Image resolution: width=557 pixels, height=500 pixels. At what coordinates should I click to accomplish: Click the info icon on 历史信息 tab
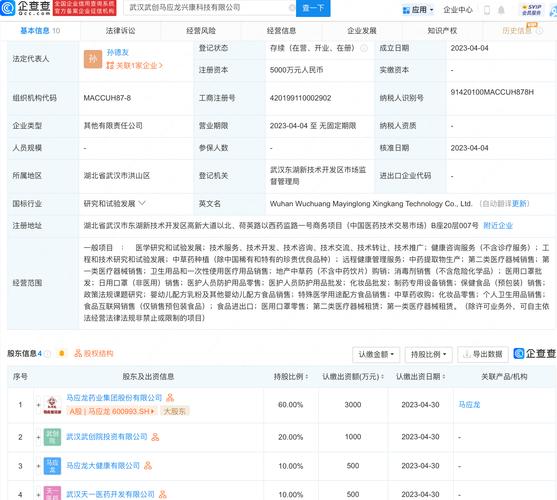pos(539,31)
